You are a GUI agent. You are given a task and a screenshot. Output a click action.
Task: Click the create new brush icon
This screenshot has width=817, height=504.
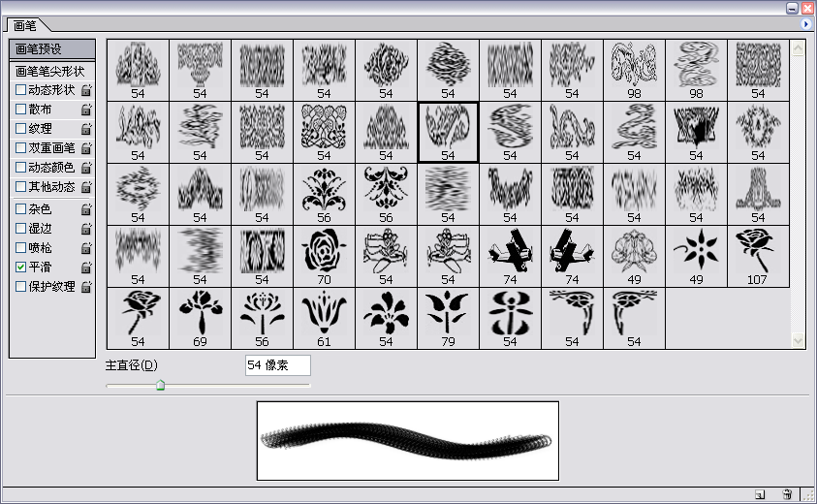(760, 494)
